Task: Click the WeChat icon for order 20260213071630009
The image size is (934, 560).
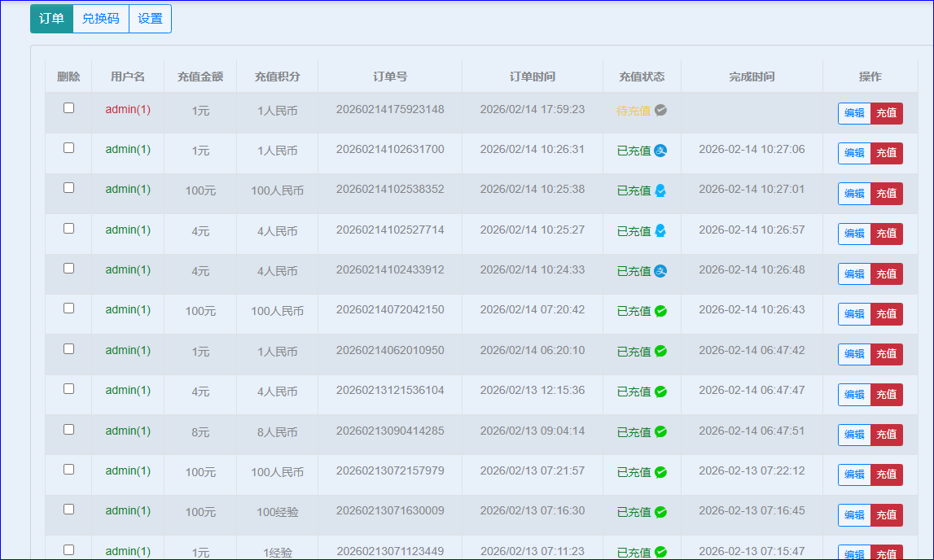Action: pos(660,512)
